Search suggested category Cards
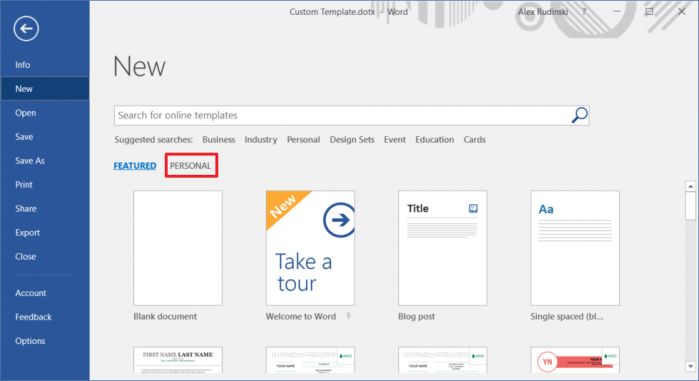Screen dimensions: 699x381 tap(474, 139)
